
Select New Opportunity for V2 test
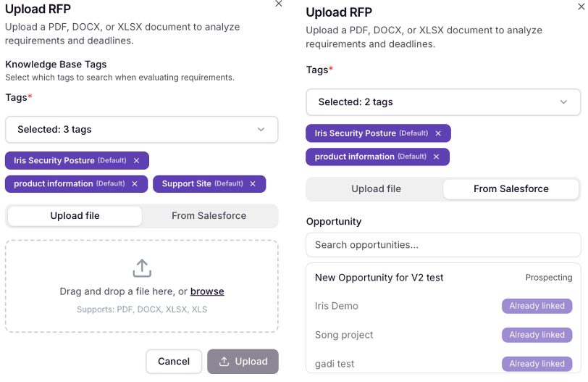(x=443, y=278)
